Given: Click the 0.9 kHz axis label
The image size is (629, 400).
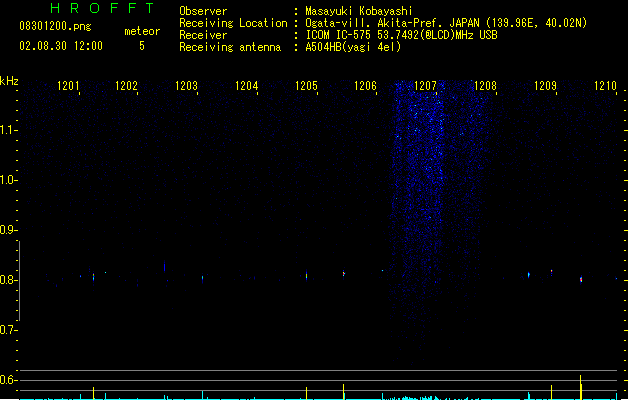Looking at the screenshot, I should [8, 230].
